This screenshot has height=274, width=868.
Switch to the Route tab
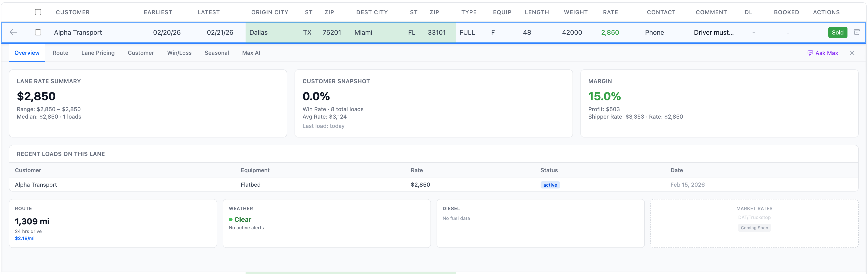pyautogui.click(x=60, y=53)
